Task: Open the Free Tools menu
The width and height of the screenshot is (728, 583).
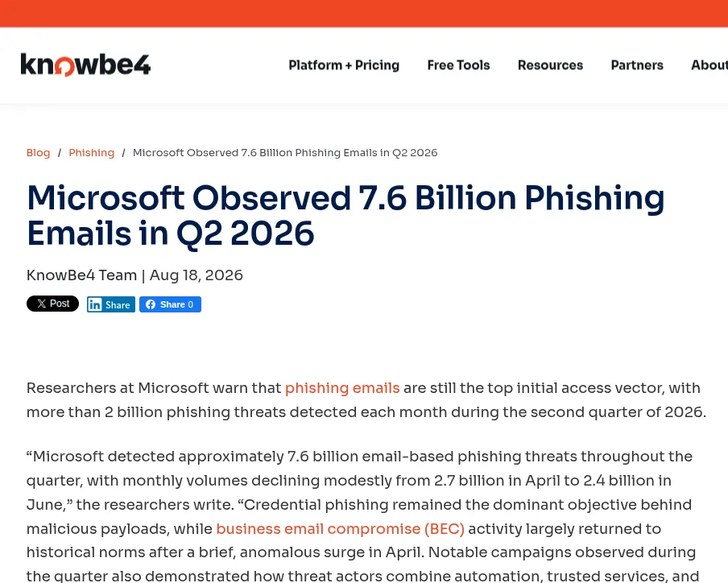Action: coord(459,65)
